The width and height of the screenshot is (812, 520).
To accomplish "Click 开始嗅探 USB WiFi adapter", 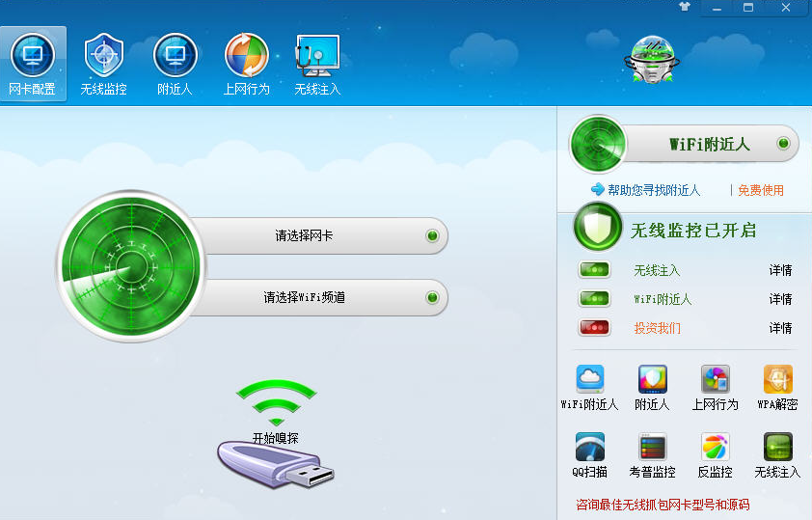I will coord(276,434).
